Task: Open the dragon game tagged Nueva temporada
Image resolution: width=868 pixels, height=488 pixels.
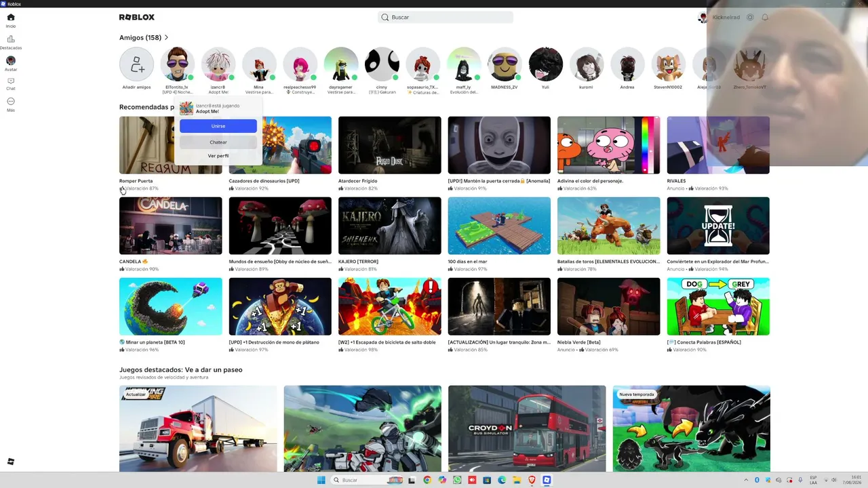Action: [x=691, y=428]
